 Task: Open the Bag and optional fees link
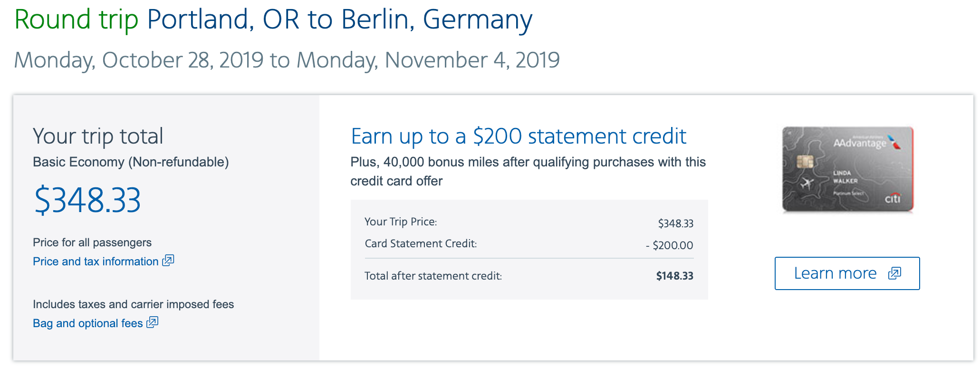click(88, 323)
